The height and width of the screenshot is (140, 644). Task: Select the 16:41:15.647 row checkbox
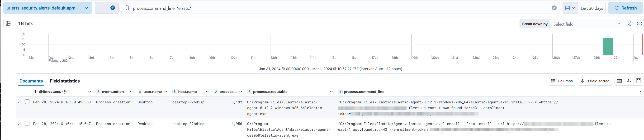pyautogui.click(x=27, y=123)
